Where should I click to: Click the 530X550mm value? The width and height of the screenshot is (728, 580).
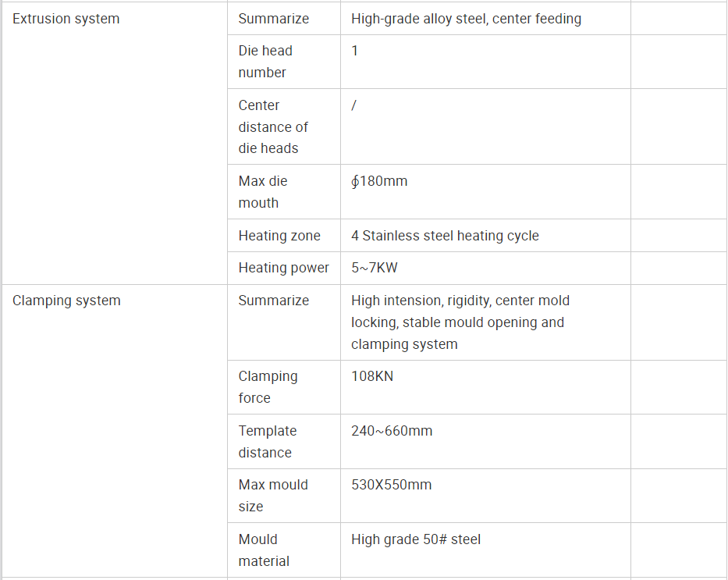(391, 485)
